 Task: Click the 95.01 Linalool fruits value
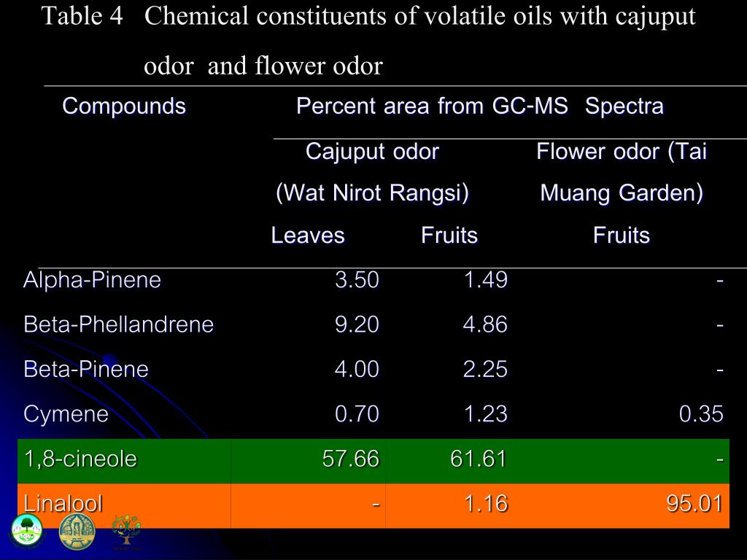(694, 503)
